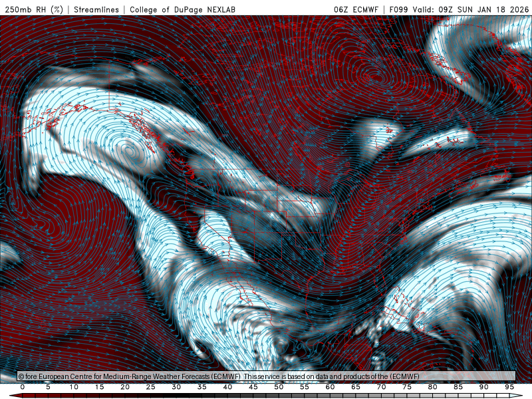Click the "35" colorbar tick label

tap(202, 387)
